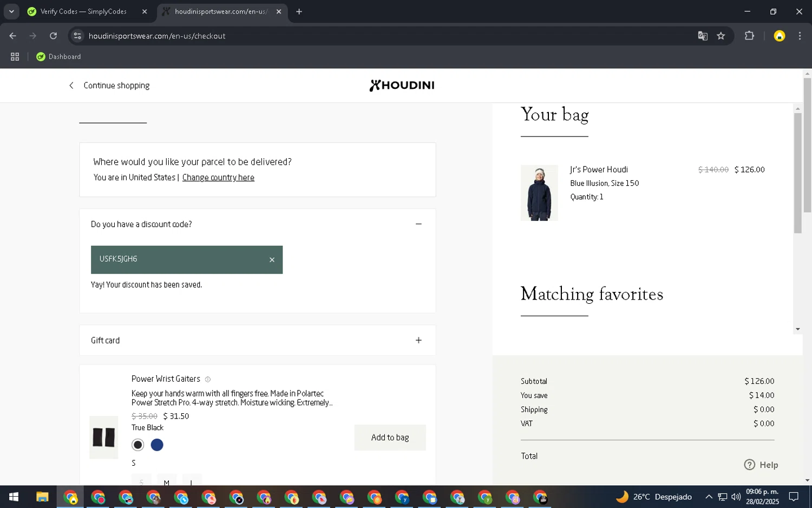The width and height of the screenshot is (812, 508).
Task: Click the Power Wrist Gaiters thumbnail
Action: pos(104,437)
